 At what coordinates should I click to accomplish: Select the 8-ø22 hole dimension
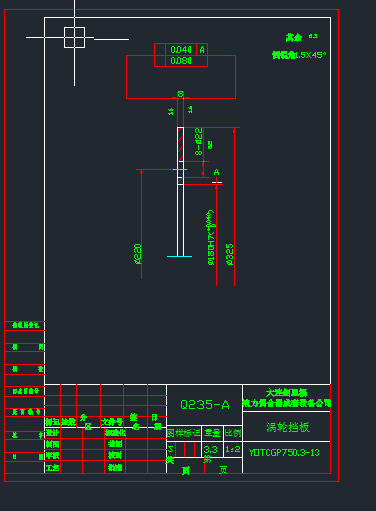point(199,141)
